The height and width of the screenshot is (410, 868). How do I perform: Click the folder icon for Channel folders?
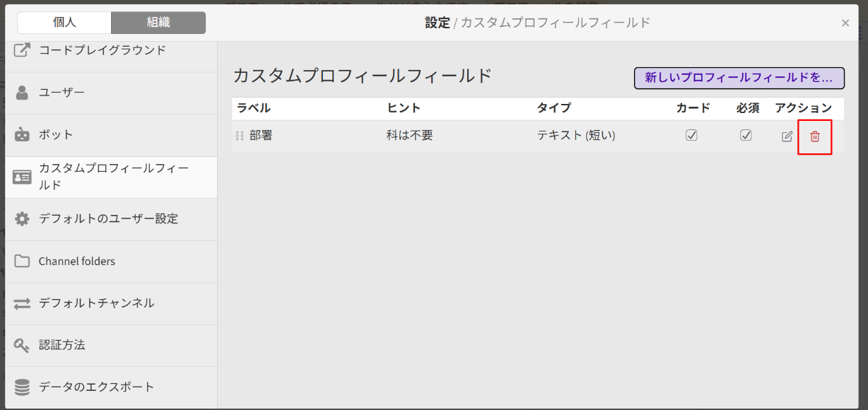coord(23,262)
